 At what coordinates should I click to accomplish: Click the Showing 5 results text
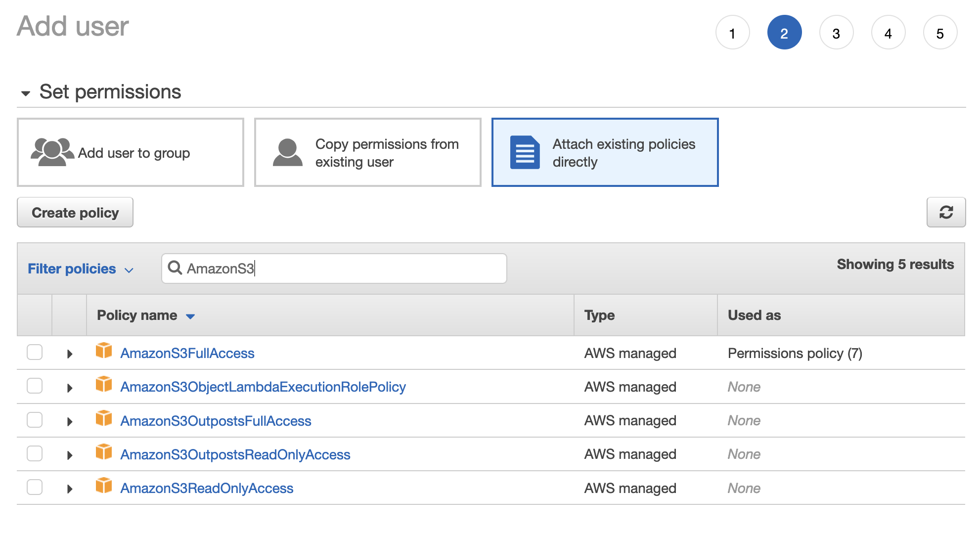(895, 265)
